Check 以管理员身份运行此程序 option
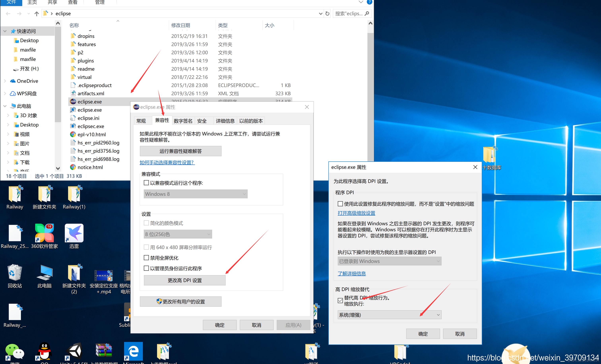Viewport: 601px width, 364px height. pos(146,268)
